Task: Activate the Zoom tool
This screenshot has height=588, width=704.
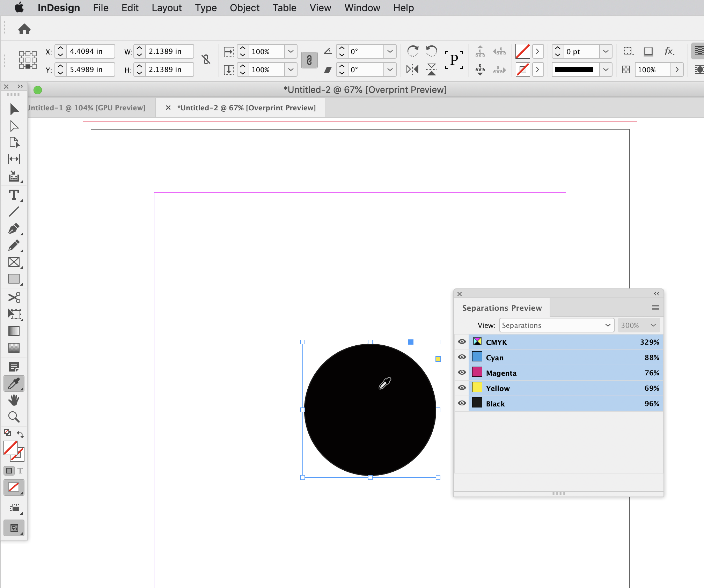Action: (14, 417)
